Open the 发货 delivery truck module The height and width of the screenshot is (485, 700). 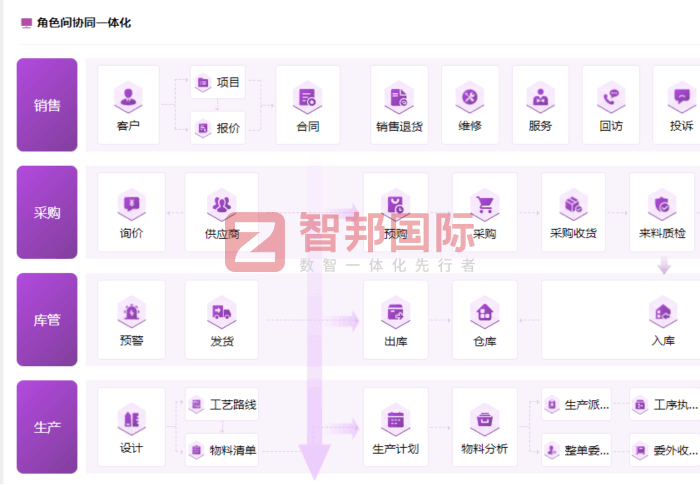(x=222, y=320)
